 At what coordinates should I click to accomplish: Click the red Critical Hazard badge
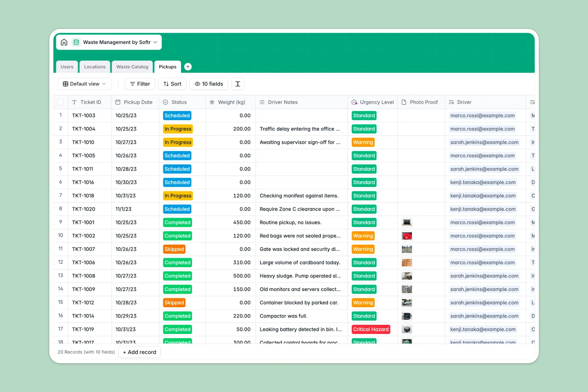point(371,329)
